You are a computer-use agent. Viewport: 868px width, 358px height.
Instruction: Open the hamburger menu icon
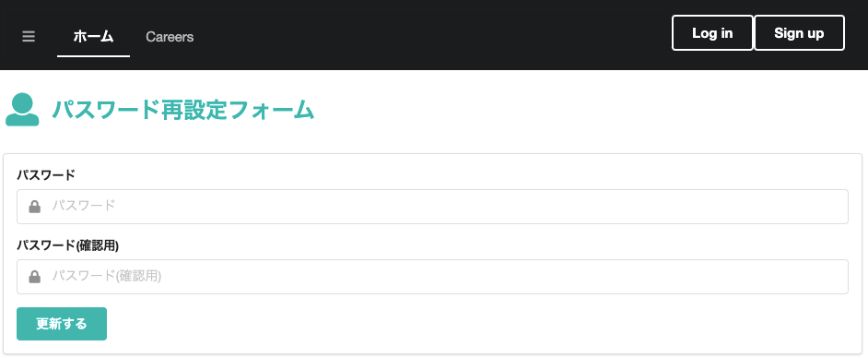[29, 37]
